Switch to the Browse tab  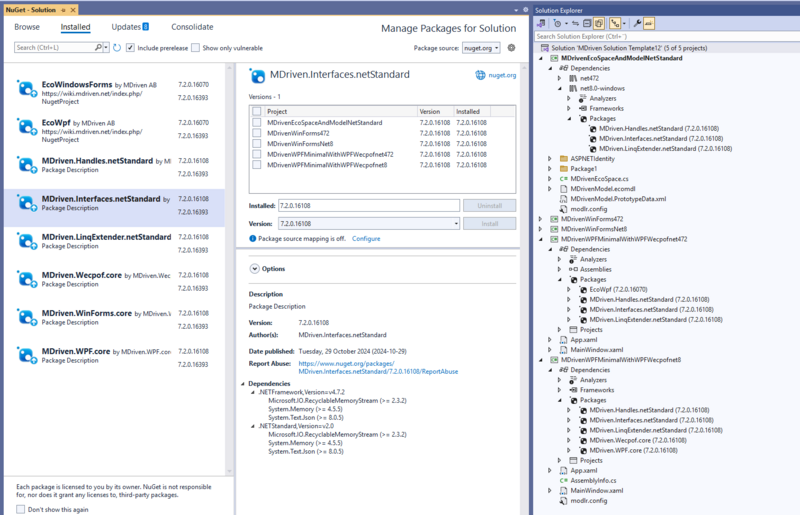[x=27, y=27]
